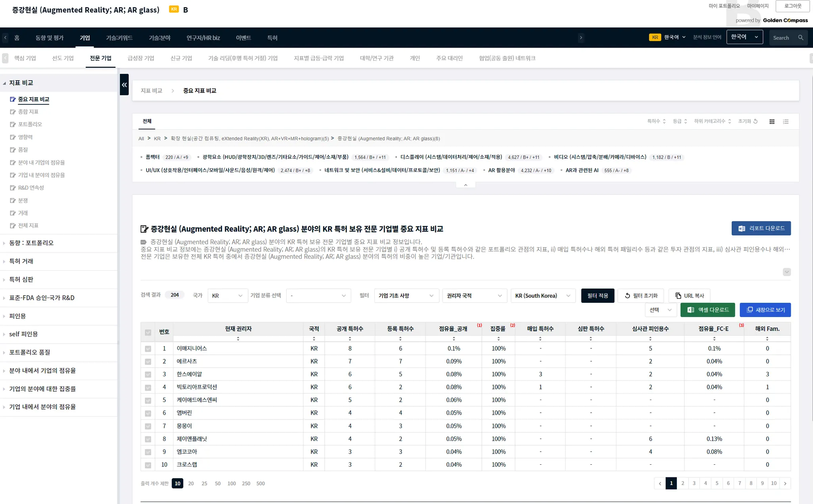Click 엑셀 다운로드 Excel download
Image resolution: width=813 pixels, height=504 pixels.
(707, 310)
